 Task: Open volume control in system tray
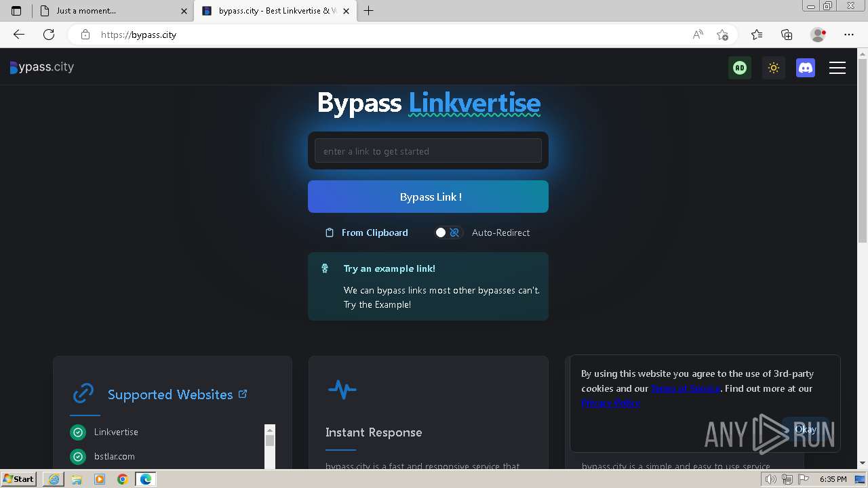(x=771, y=479)
